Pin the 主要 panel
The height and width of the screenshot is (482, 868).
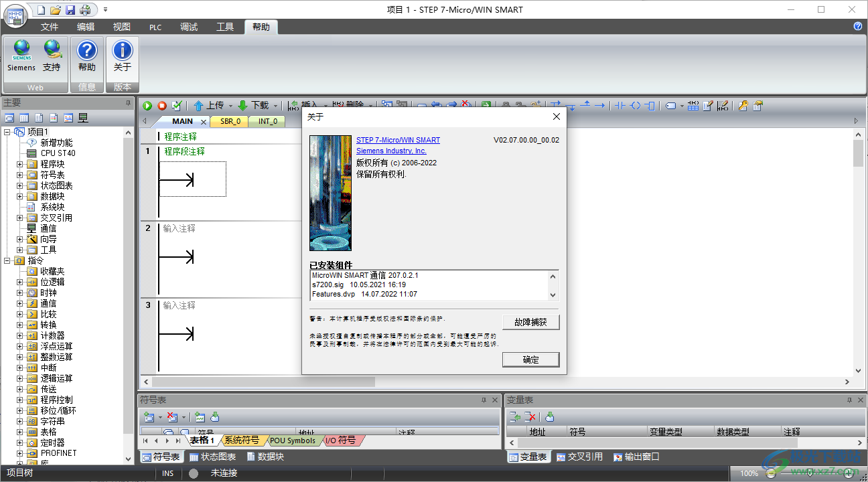128,102
